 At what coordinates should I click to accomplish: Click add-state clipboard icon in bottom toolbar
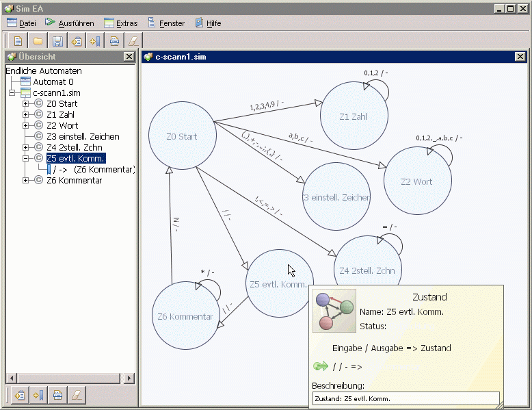click(x=19, y=395)
